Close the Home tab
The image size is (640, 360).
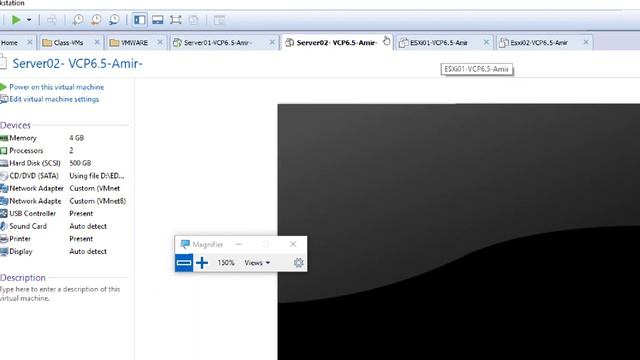(29, 42)
